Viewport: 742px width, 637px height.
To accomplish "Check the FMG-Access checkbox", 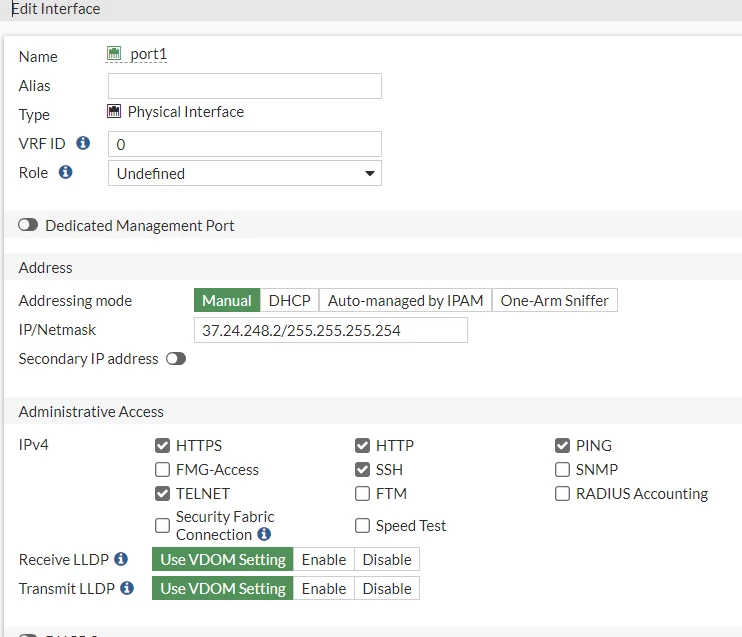I will pyautogui.click(x=162, y=469).
